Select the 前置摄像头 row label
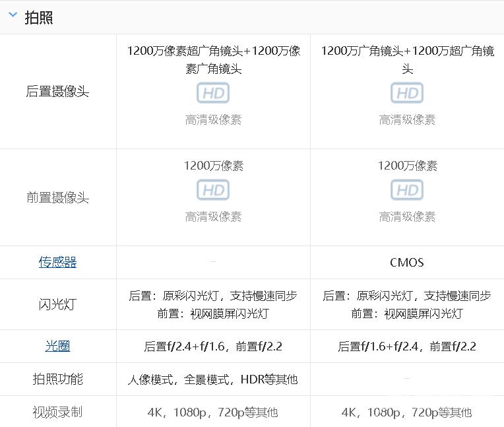504x427 pixels. click(x=57, y=197)
